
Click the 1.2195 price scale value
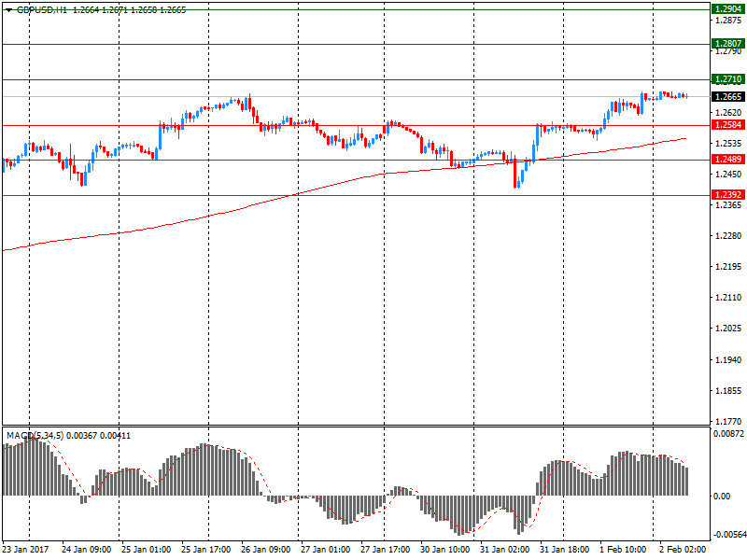tap(728, 267)
